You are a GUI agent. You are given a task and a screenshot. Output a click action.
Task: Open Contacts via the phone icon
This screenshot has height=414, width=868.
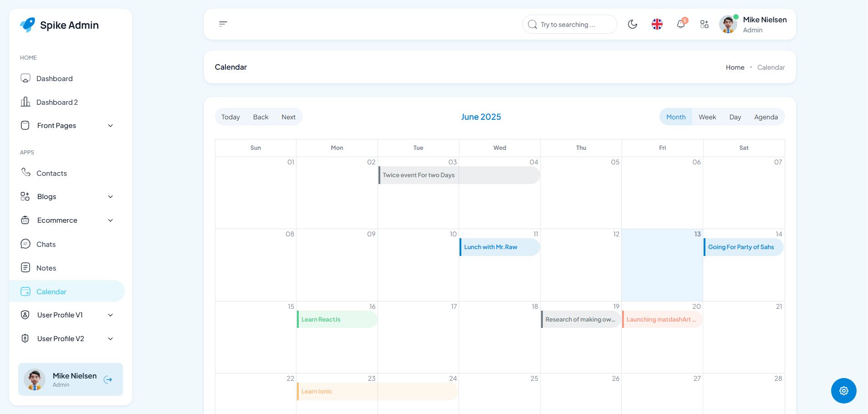coord(26,173)
